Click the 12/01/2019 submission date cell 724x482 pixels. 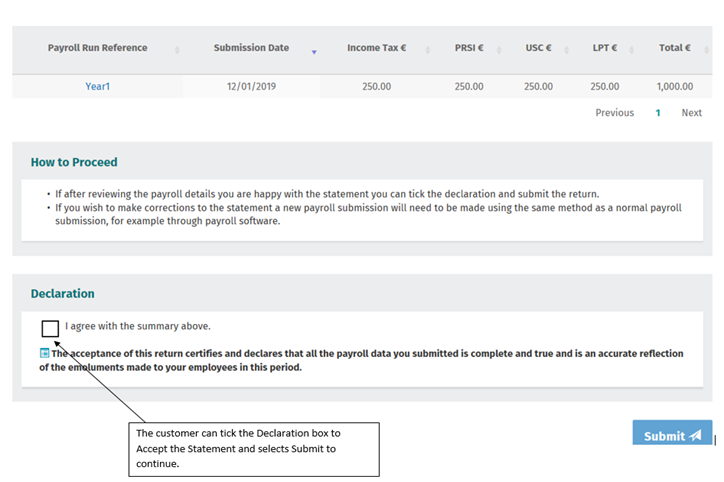pyautogui.click(x=251, y=87)
